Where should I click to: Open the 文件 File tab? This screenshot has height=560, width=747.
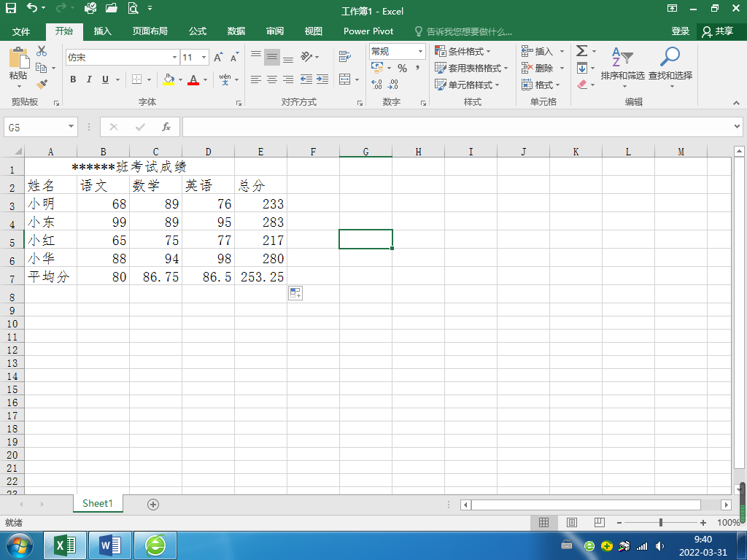click(x=21, y=31)
